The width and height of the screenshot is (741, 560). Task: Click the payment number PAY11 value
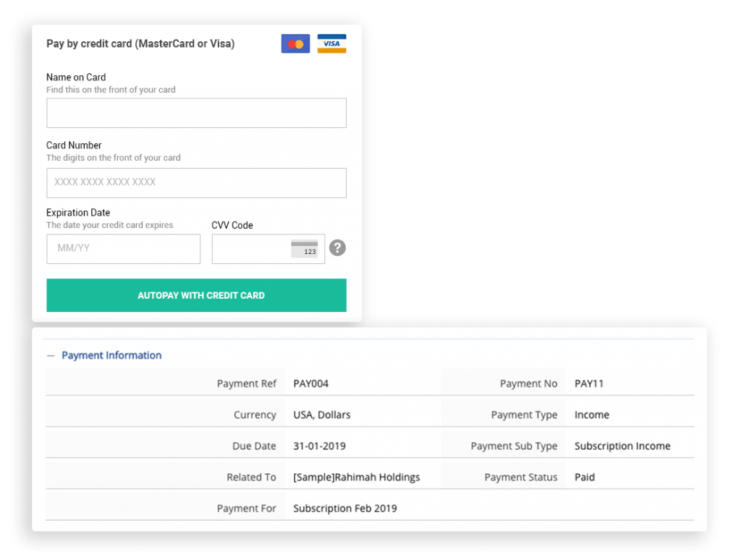coord(589,383)
